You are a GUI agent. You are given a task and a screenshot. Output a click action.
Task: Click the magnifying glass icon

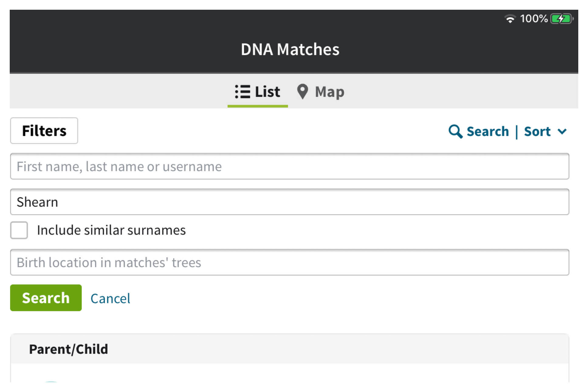[455, 132]
